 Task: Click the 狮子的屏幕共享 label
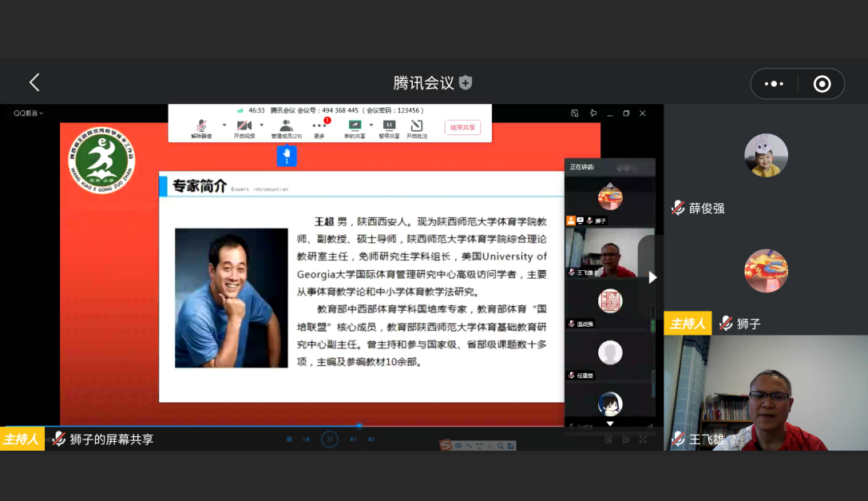[111, 439]
